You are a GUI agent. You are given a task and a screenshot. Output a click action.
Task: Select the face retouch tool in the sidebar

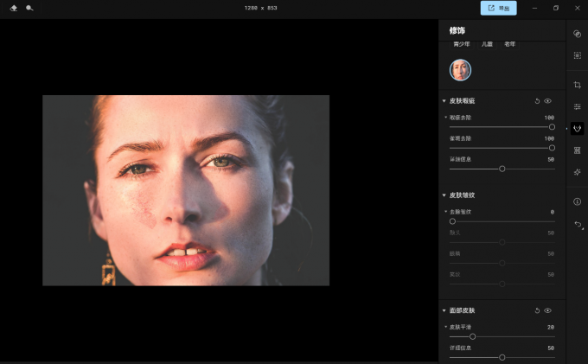pos(577,128)
